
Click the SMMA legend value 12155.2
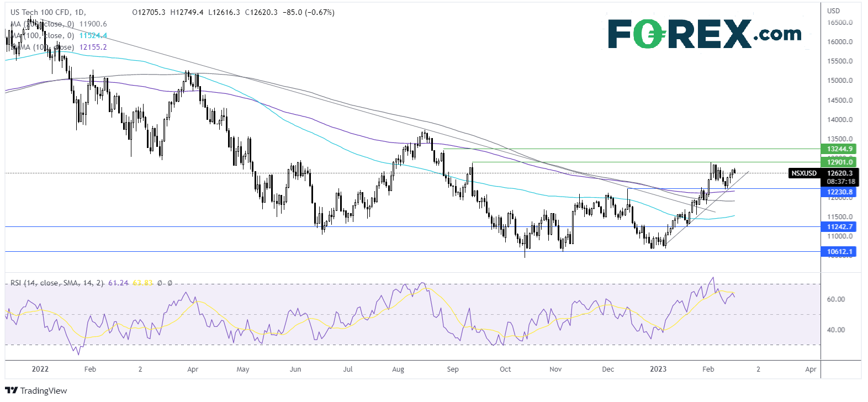tap(93, 47)
